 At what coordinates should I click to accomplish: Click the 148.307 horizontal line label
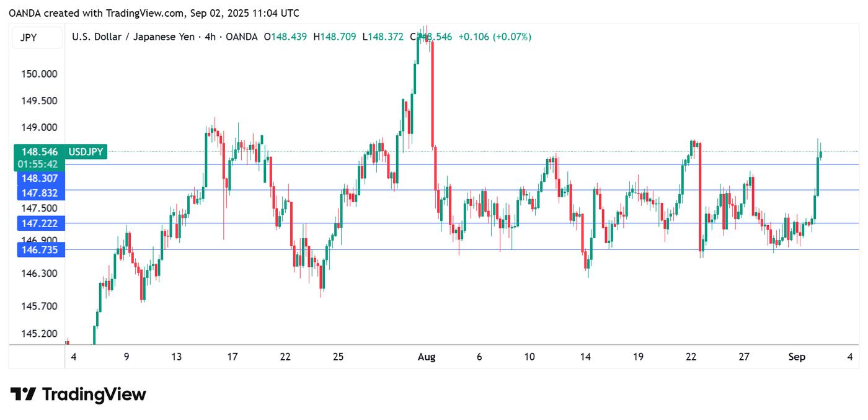[x=40, y=177]
